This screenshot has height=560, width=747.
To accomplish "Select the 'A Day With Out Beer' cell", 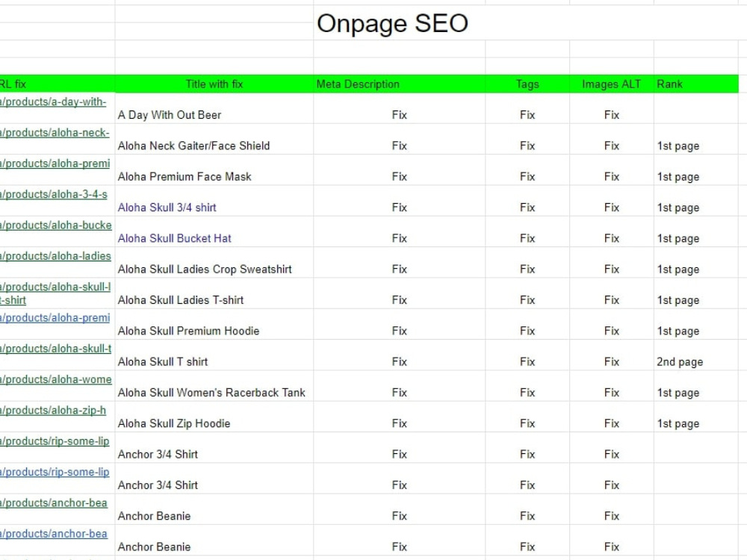I will pyautogui.click(x=214, y=108).
